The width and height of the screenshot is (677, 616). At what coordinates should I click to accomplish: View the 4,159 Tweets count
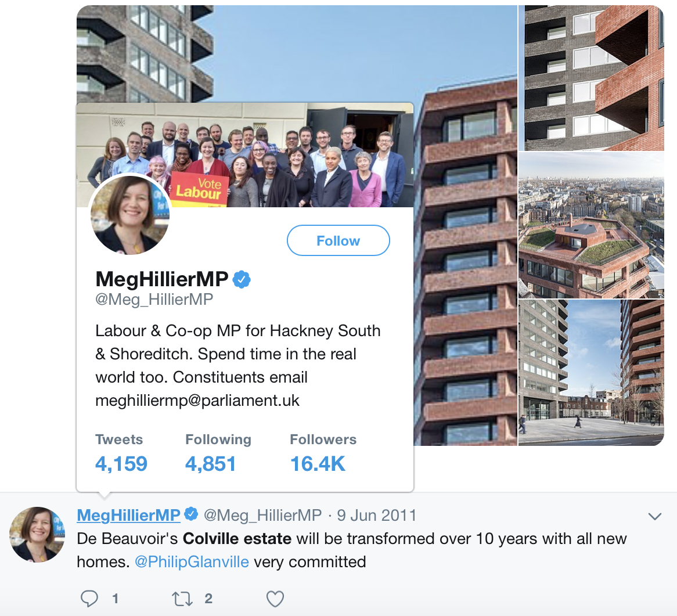click(121, 453)
